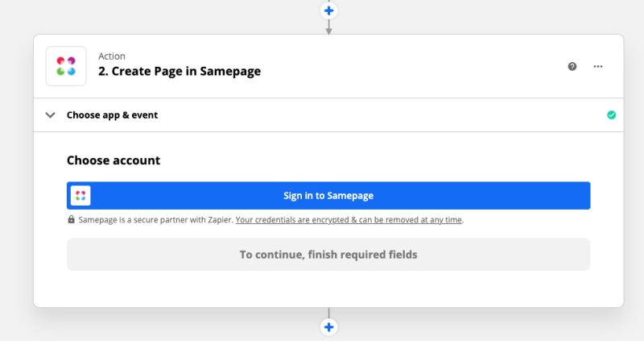Image resolution: width=644 pixels, height=341 pixels.
Task: Click the Action label above the step title
Action: 112,56
